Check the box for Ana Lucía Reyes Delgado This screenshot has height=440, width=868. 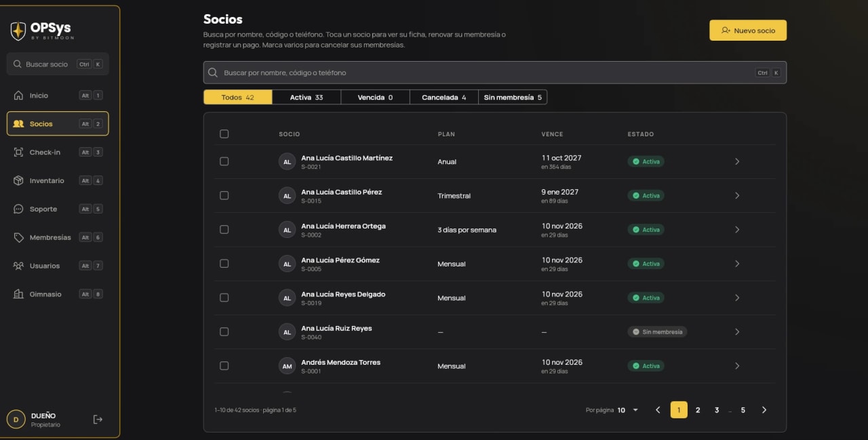[224, 298]
